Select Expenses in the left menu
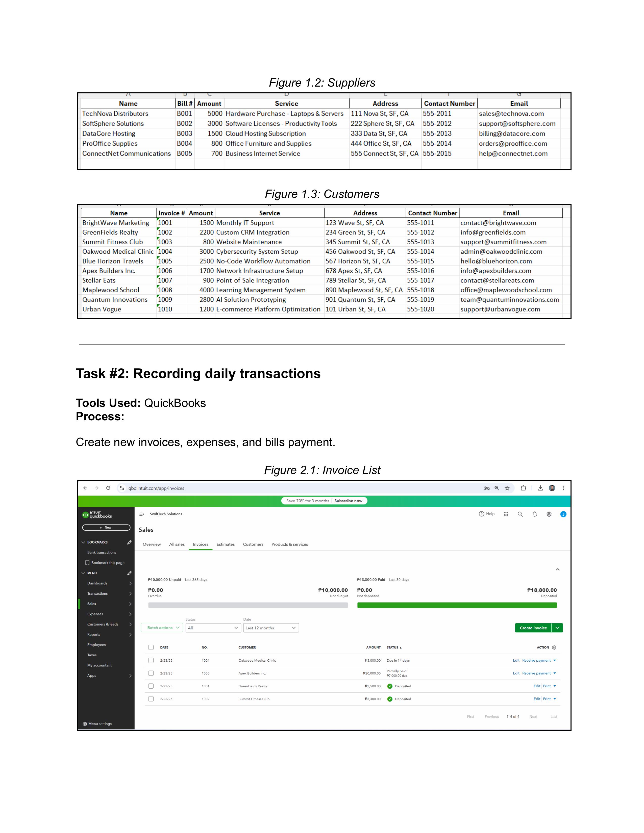644x833 pixels. click(x=95, y=614)
